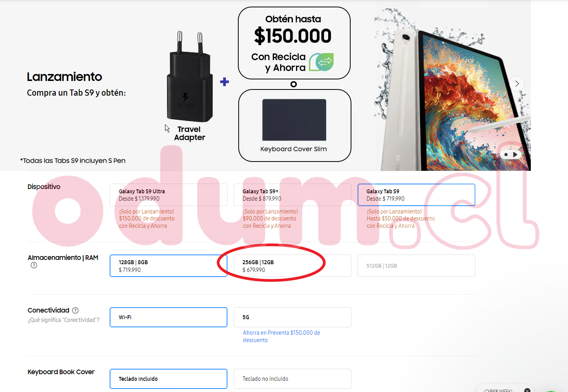Select Wi-Fi connectivity
The height and width of the screenshot is (392, 568).
(x=169, y=317)
